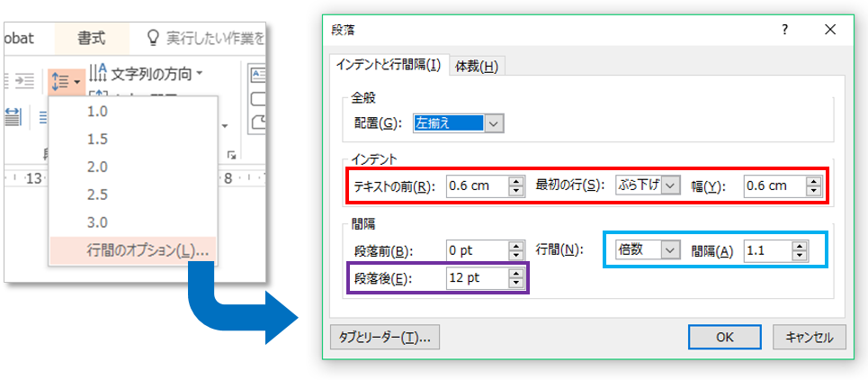Close the 段落 dialog with X

(x=830, y=30)
